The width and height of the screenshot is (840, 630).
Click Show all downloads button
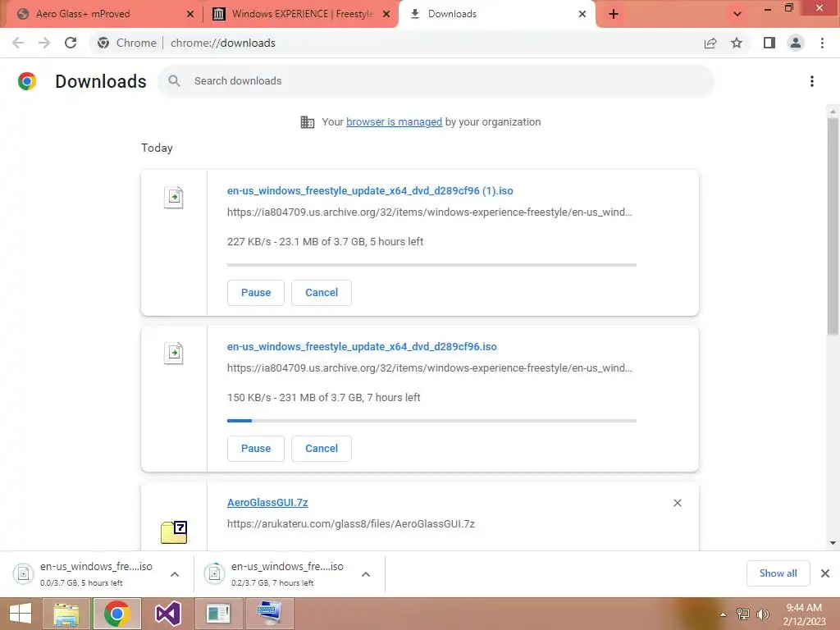point(778,573)
